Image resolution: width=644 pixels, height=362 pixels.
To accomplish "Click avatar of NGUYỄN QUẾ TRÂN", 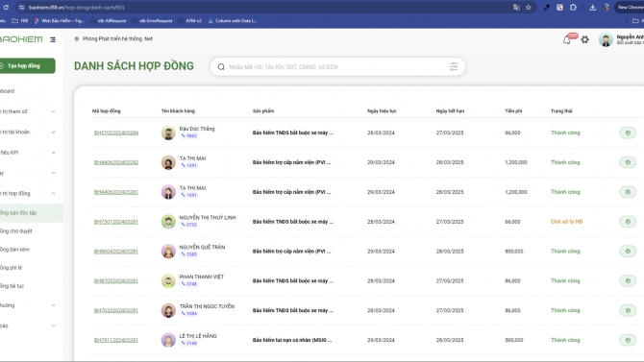I will pos(168,252).
